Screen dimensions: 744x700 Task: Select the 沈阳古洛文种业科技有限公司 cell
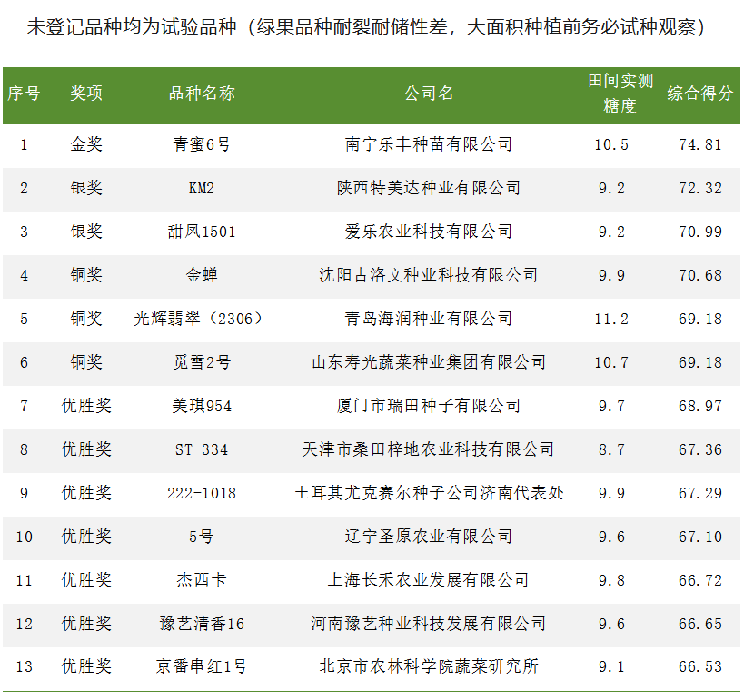pyautogui.click(x=429, y=275)
